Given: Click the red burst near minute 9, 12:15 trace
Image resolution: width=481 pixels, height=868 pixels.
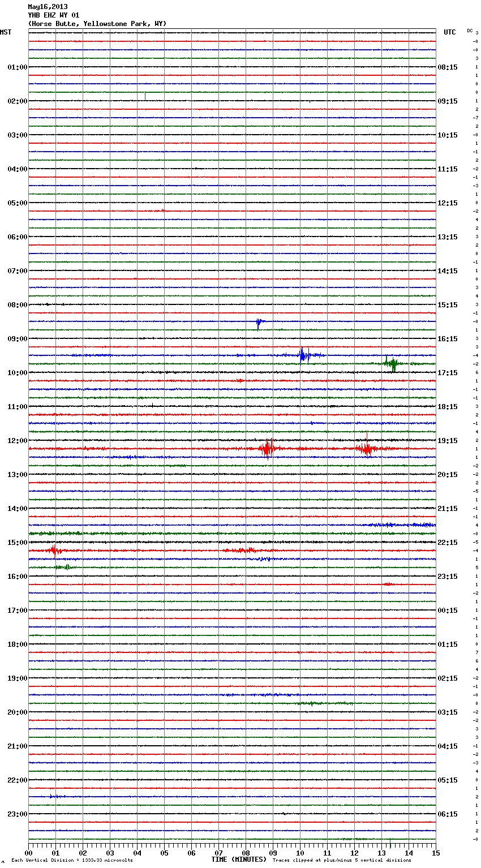Looking at the screenshot, I should point(268,448).
